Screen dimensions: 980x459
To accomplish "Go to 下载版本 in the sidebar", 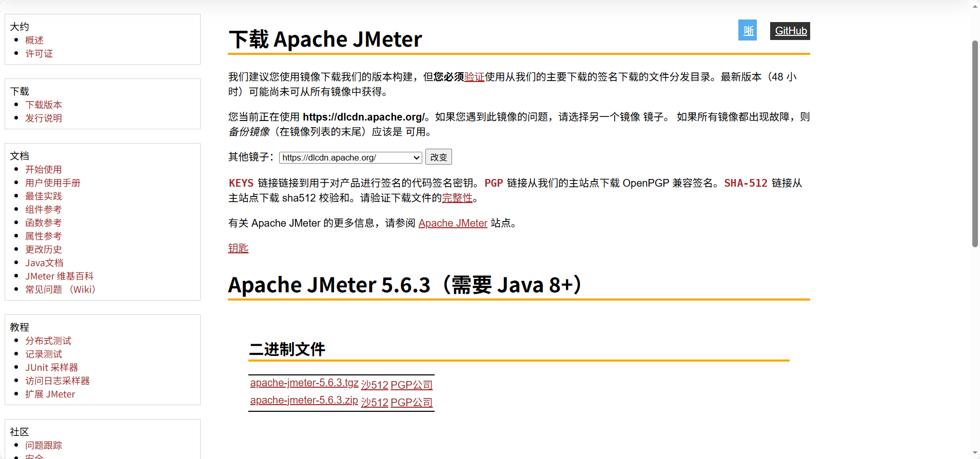I will pyautogui.click(x=44, y=105).
